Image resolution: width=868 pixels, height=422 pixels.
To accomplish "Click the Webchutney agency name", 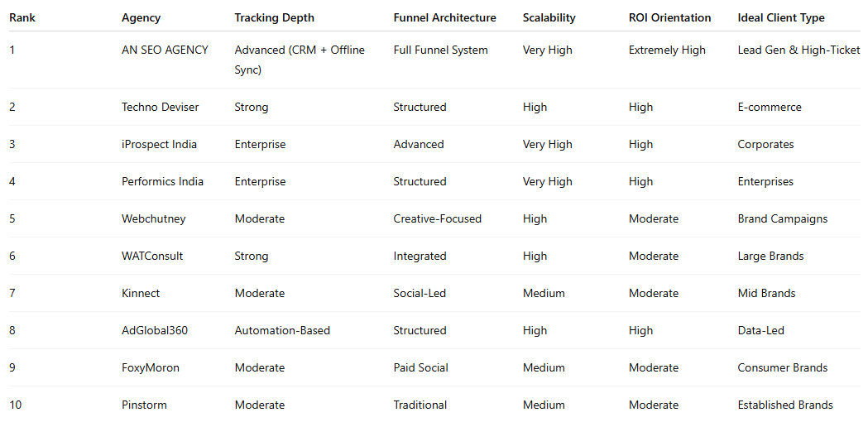I will [153, 218].
